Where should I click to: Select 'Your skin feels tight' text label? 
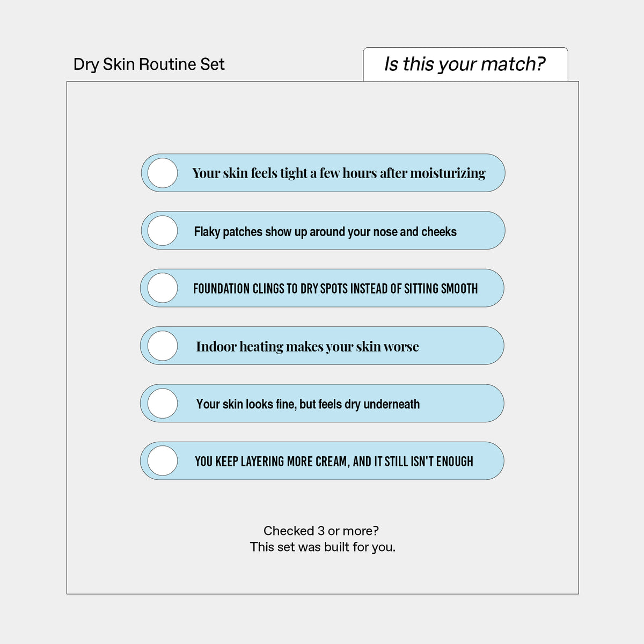coord(339,173)
